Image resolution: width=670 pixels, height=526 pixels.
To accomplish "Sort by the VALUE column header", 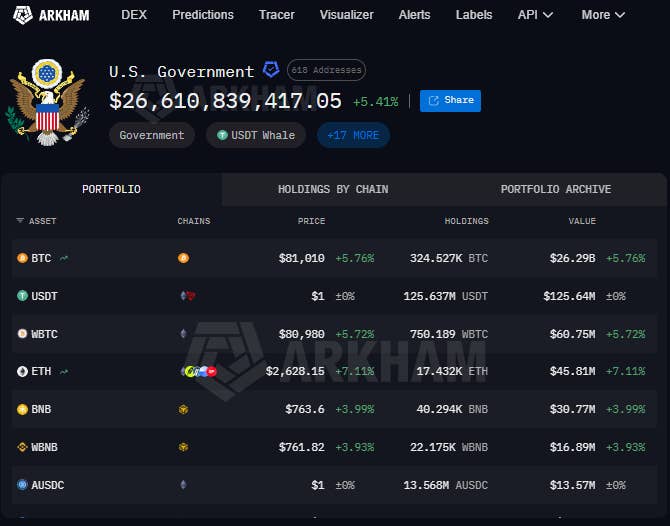I will point(582,221).
